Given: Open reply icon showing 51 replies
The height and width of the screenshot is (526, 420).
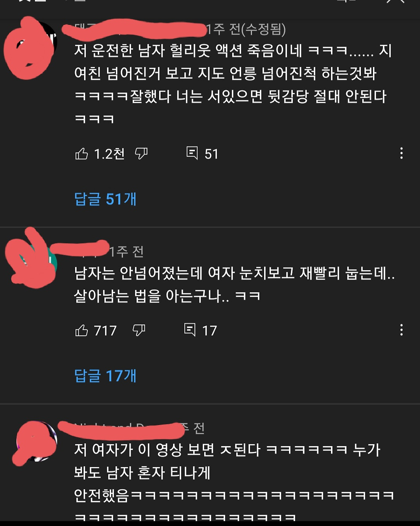Looking at the screenshot, I should click(x=192, y=154).
